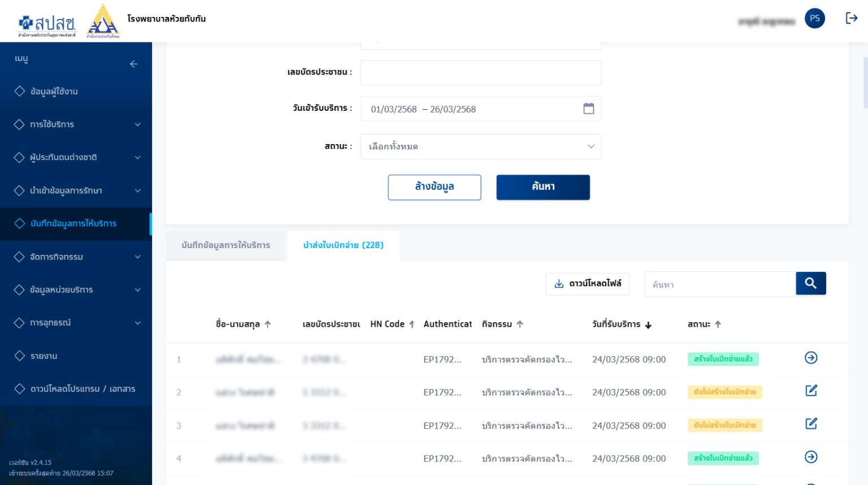
Task: Click the logout icon at top right
Action: pyautogui.click(x=852, y=18)
